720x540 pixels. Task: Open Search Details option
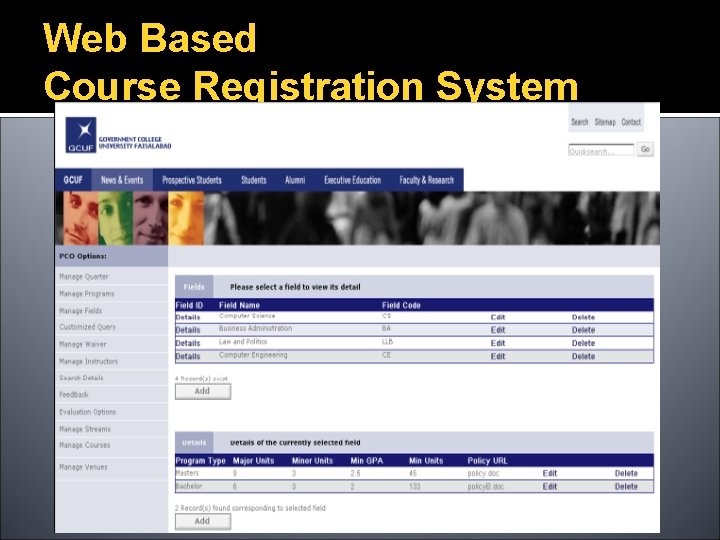81,377
